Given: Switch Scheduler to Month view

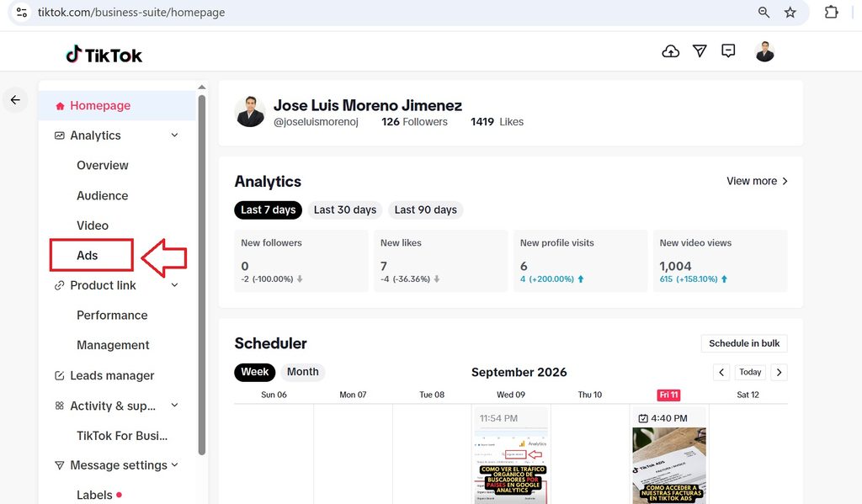Looking at the screenshot, I should click(x=303, y=372).
